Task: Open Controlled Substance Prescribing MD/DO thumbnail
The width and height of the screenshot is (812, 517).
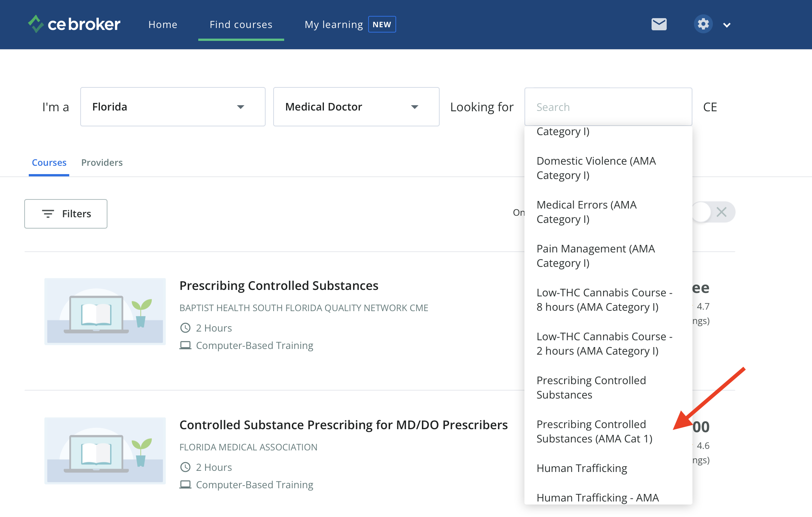Action: [105, 450]
